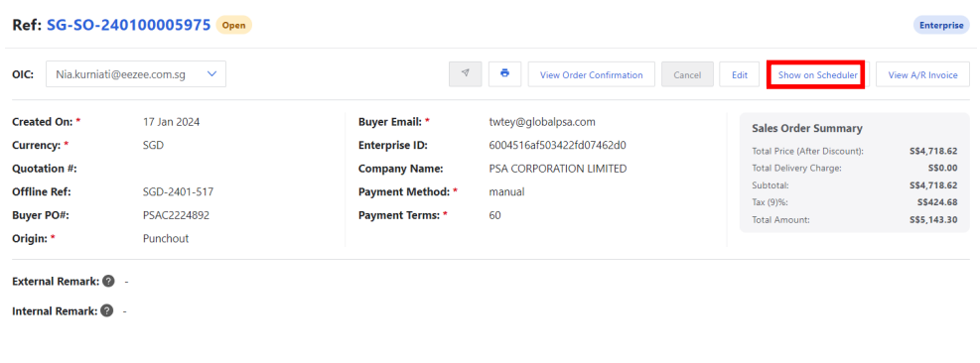Click the SG-SO-240100005975 reference link
Image resolution: width=980 pixels, height=363 pixels.
click(x=129, y=26)
